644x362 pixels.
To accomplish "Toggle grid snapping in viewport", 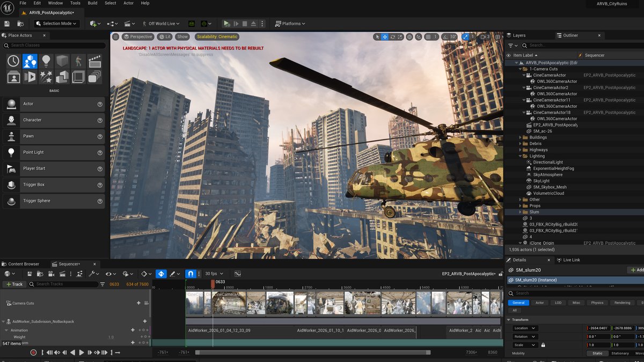I will click(428, 37).
